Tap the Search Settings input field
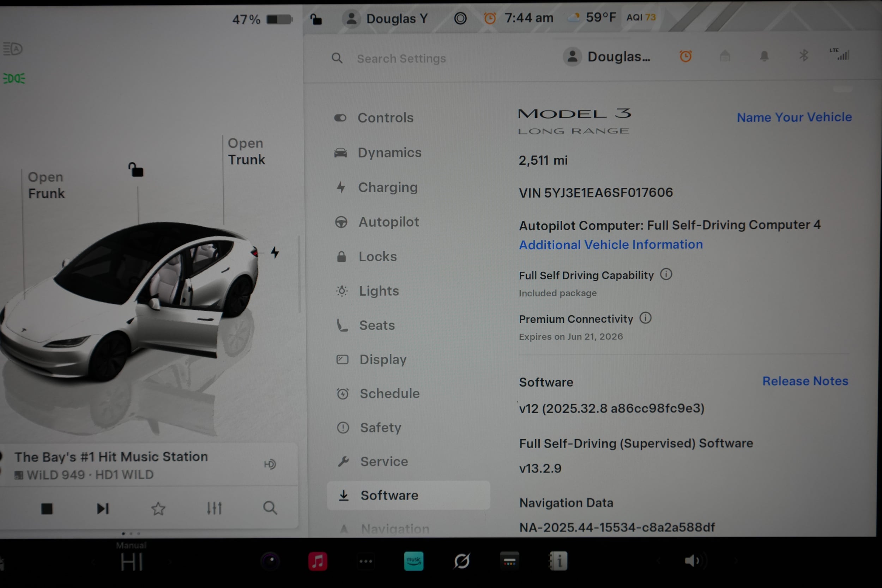The image size is (882, 588). click(x=401, y=59)
